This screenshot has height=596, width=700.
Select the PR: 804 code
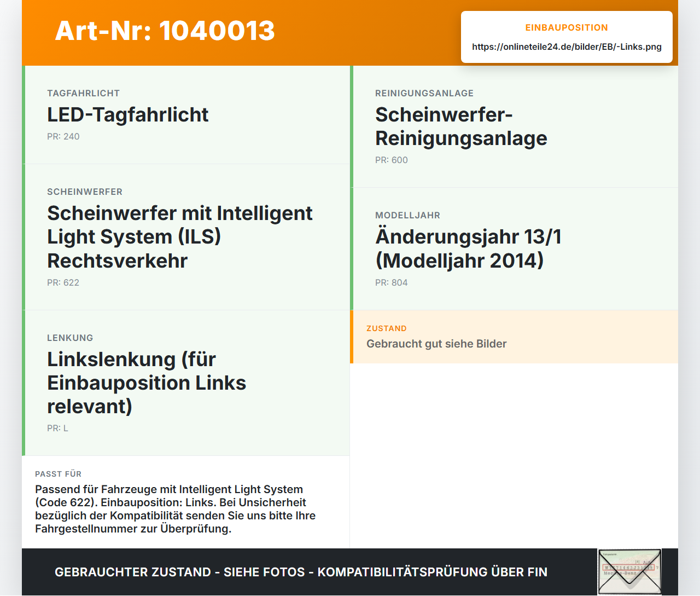point(392,282)
